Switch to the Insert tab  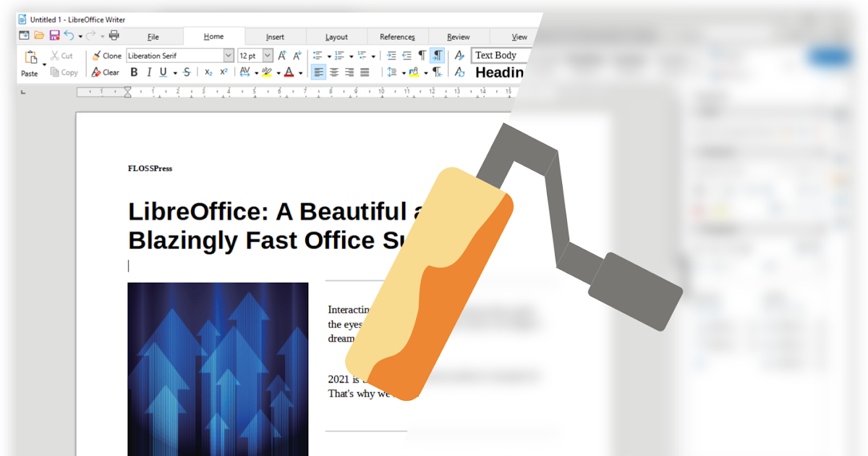click(x=275, y=36)
